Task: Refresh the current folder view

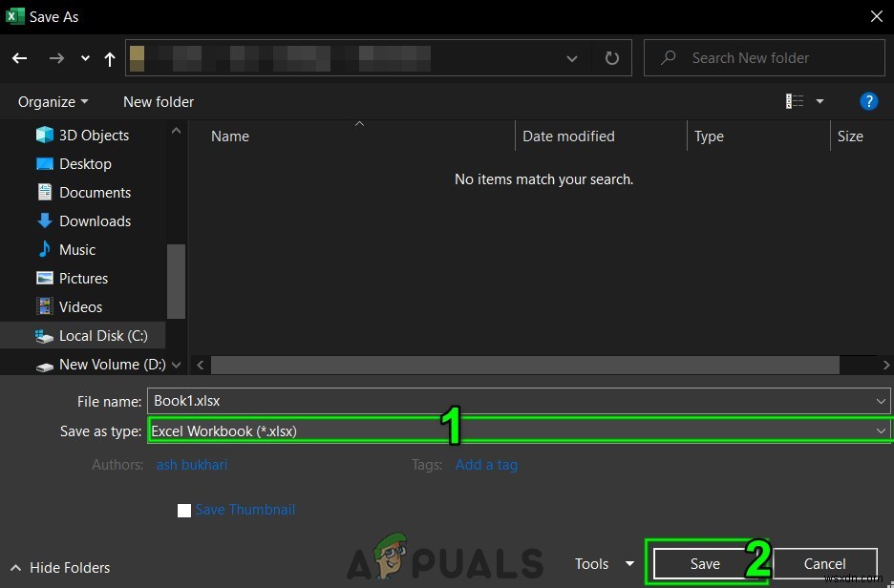Action: (612, 58)
